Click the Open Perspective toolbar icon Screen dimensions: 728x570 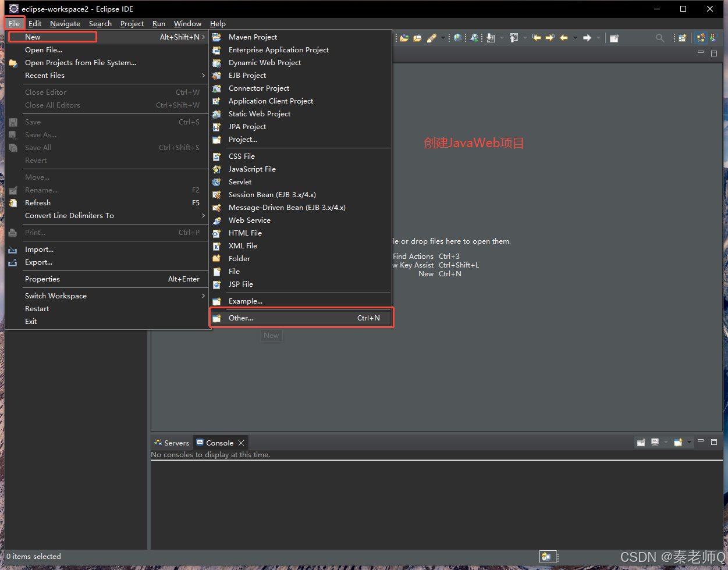(x=682, y=38)
